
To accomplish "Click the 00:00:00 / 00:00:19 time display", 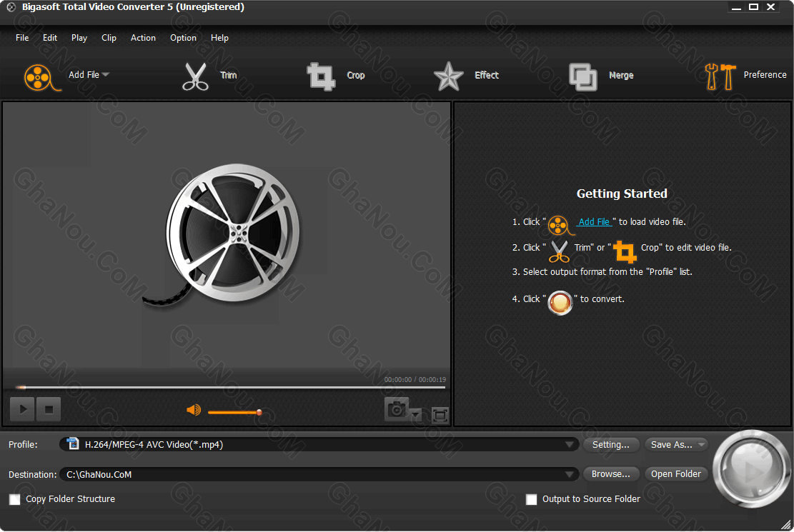I will pos(415,380).
